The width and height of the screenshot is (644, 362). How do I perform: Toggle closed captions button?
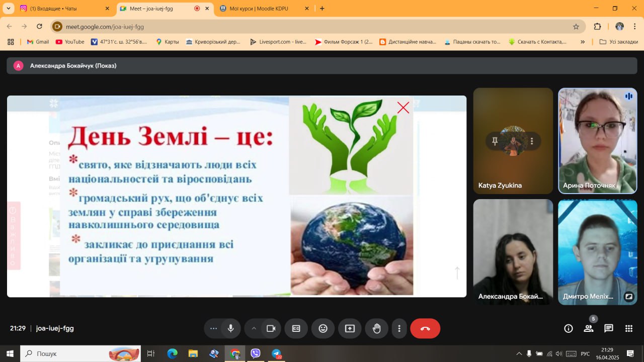[296, 328]
